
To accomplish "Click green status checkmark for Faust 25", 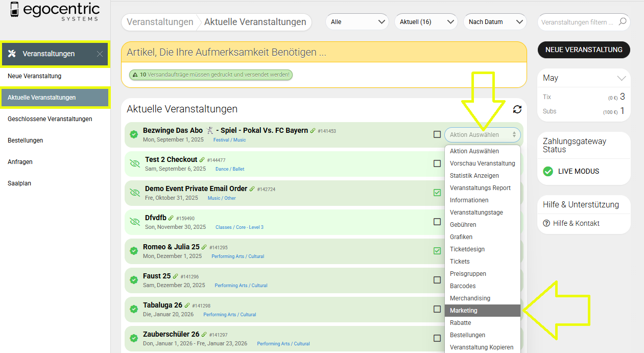I will pos(134,280).
